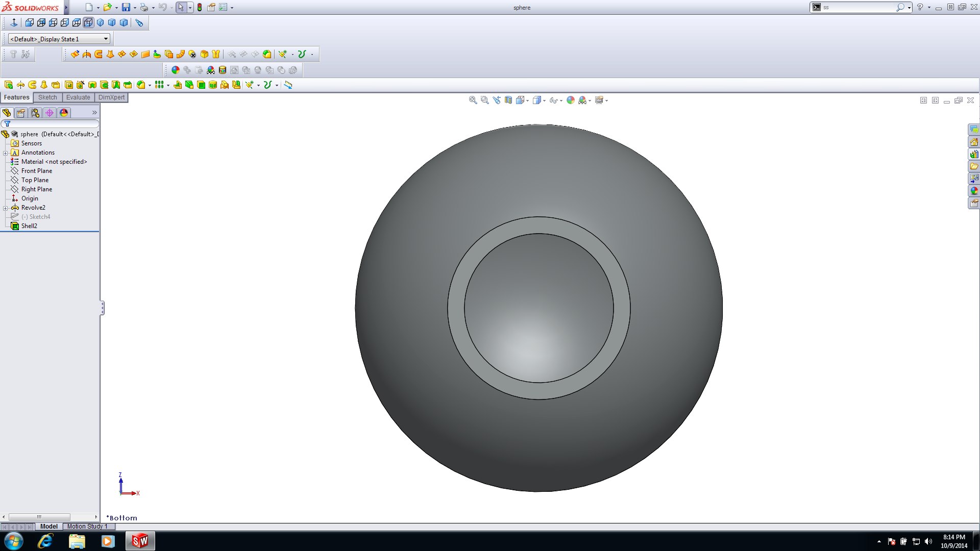The height and width of the screenshot is (551, 980).
Task: Expand FeatureManager tabs with double chevron
Action: [x=94, y=113]
